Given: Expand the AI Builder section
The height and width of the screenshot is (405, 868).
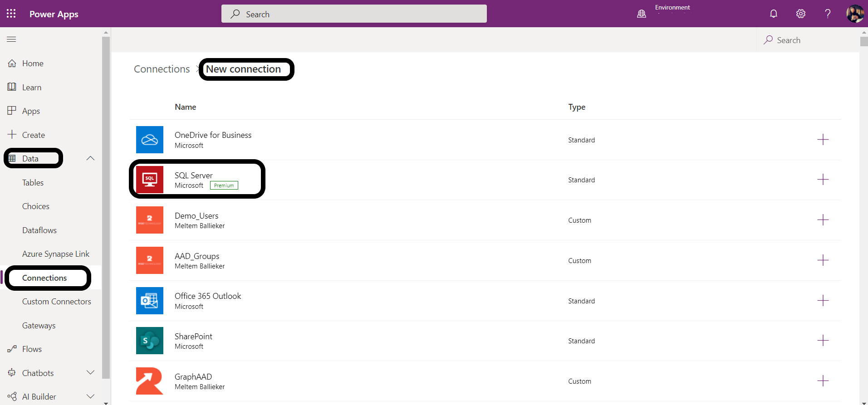Looking at the screenshot, I should click(90, 396).
